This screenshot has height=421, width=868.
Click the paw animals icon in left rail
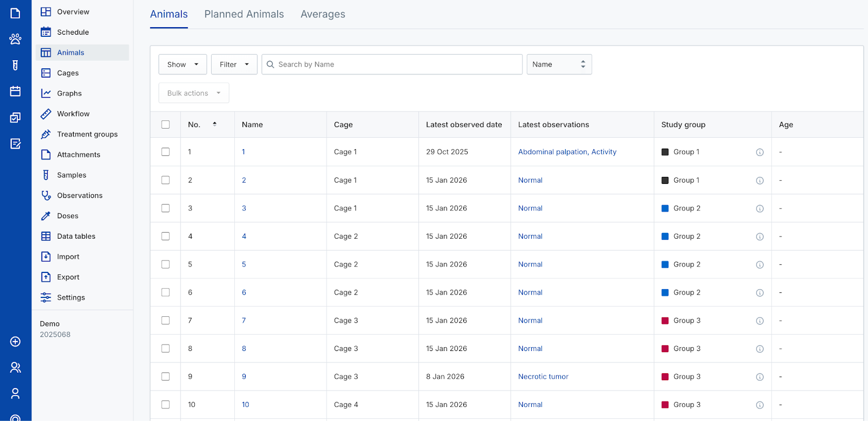15,39
